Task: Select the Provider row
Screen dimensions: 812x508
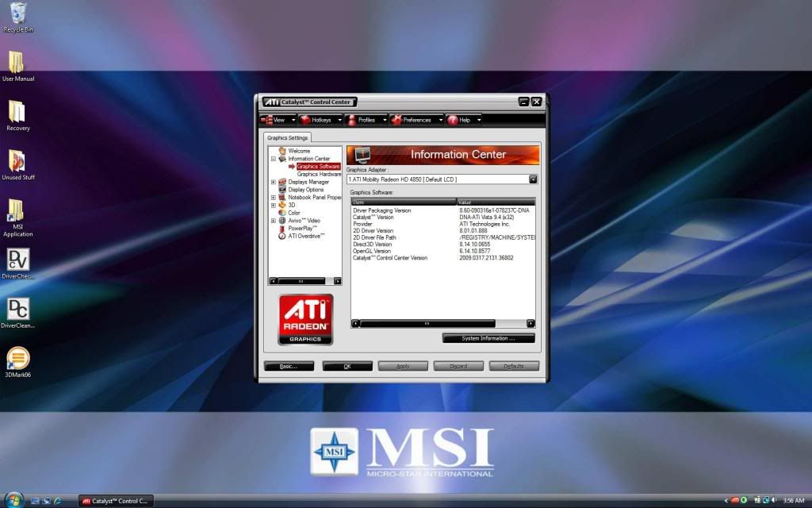Action: 443,224
